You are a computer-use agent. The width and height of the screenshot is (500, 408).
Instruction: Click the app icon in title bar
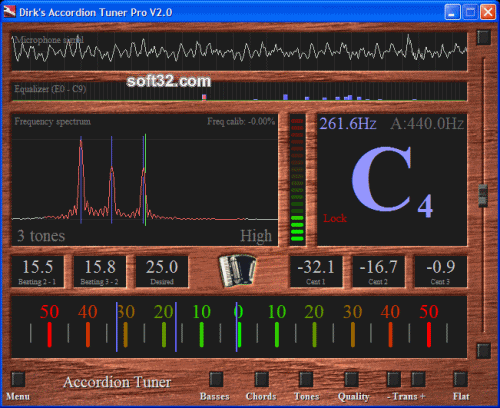9,12
